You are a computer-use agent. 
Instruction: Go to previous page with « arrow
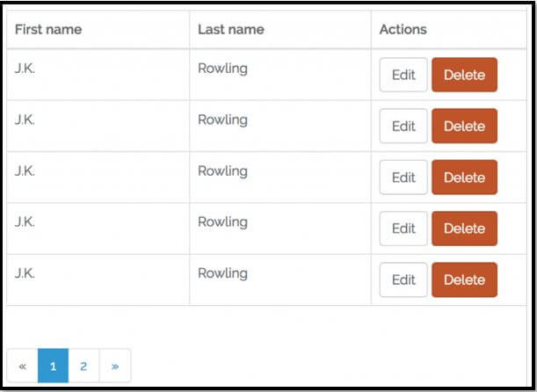[x=23, y=366]
